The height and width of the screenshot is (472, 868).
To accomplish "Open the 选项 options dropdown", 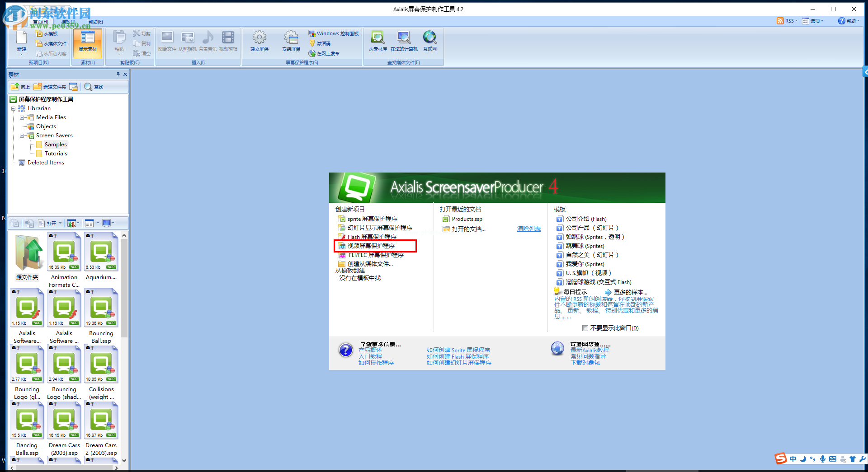I will (x=813, y=21).
